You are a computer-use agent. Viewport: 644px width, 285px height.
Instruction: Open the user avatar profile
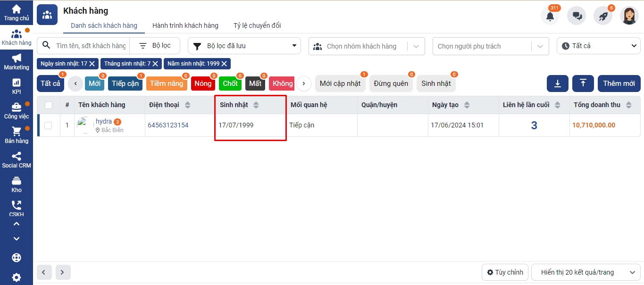click(629, 16)
